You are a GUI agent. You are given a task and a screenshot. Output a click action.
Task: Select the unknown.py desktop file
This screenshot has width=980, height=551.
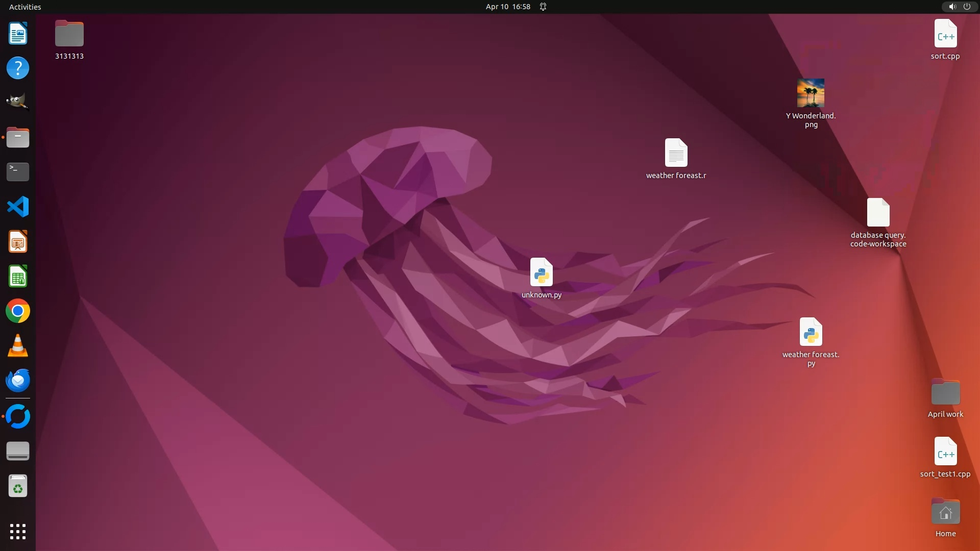coord(541,272)
